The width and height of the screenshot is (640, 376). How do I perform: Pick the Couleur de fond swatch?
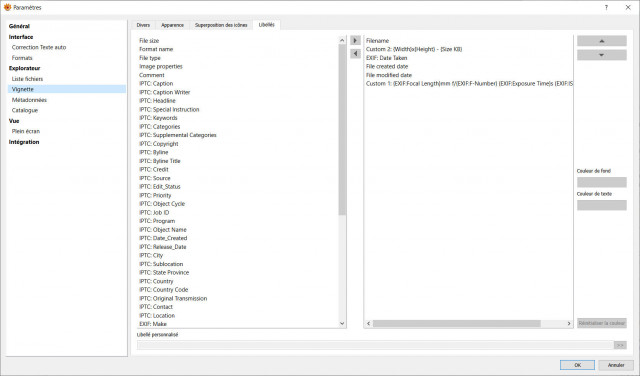click(x=602, y=182)
